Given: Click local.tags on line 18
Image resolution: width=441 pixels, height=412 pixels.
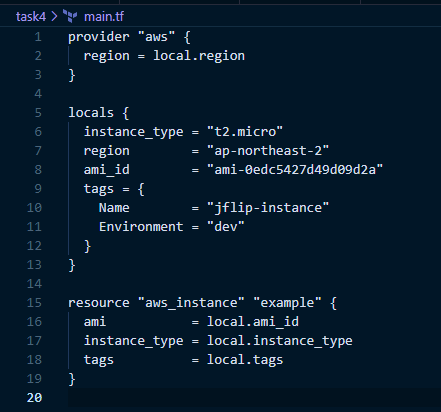Looking at the screenshot, I should pyautogui.click(x=245, y=360).
